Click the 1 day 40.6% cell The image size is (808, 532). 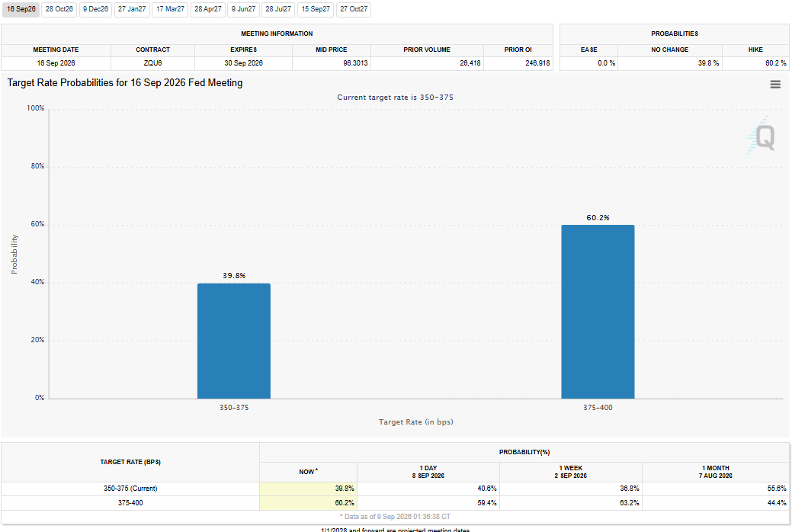point(428,489)
